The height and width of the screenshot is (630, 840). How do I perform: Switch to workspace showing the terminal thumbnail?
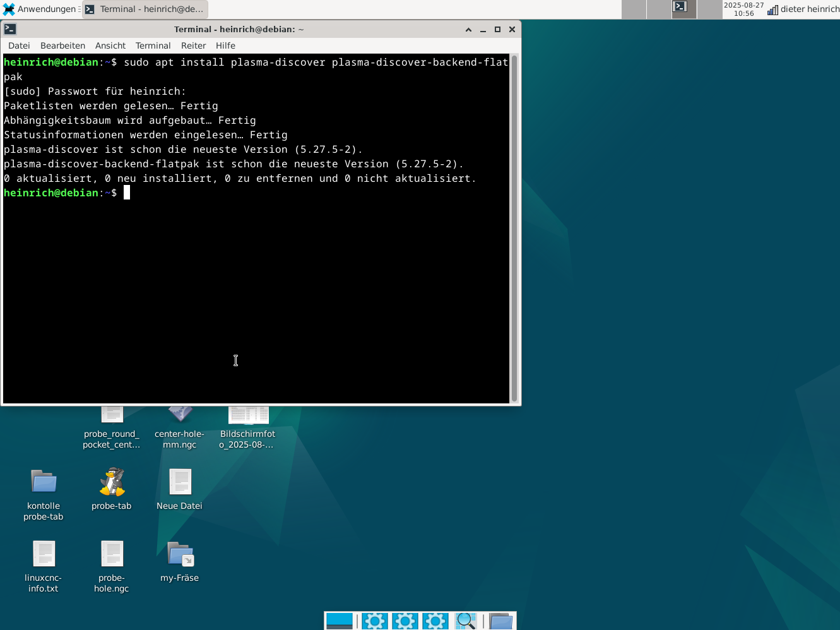pos(684,9)
